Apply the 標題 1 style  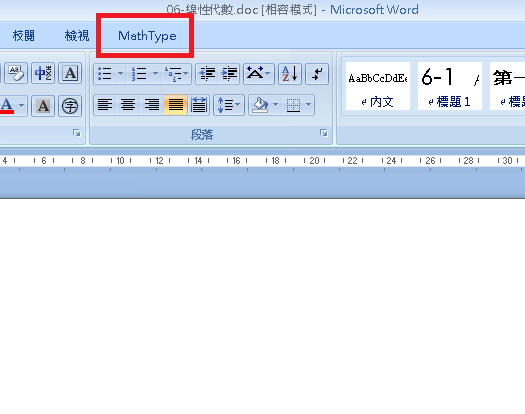450,86
